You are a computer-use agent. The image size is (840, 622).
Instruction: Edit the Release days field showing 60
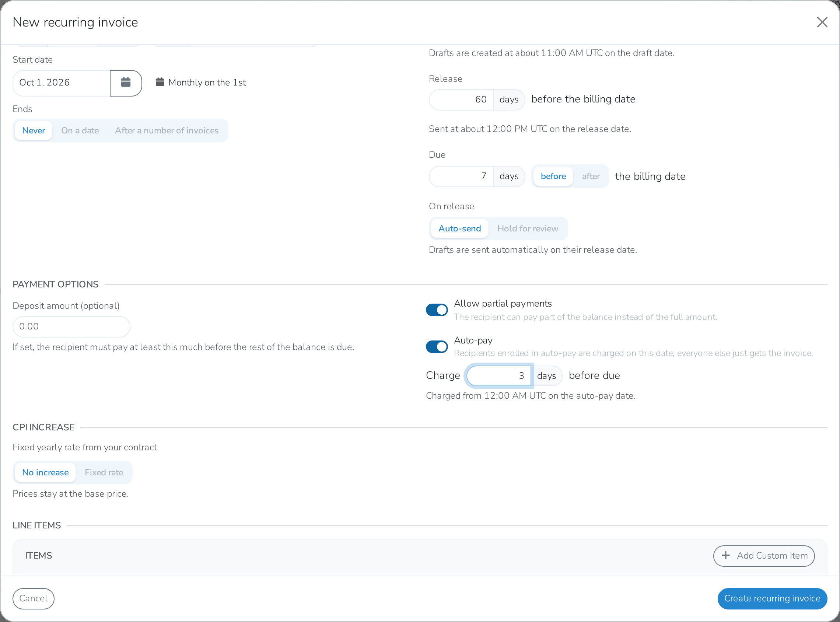(x=461, y=99)
